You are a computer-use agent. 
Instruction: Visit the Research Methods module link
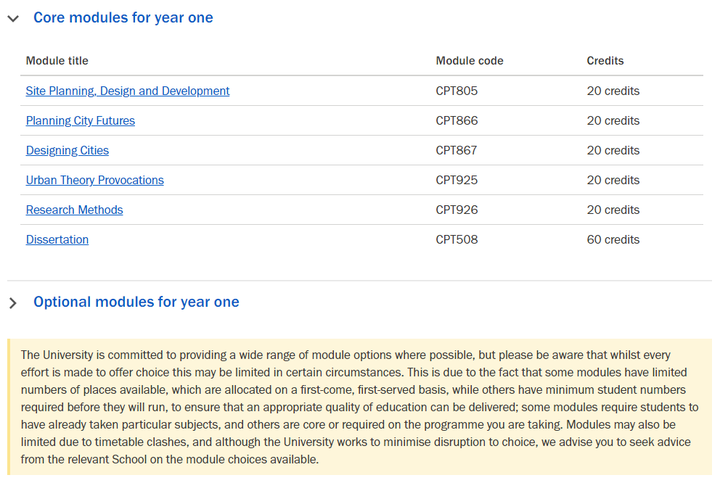(x=74, y=210)
